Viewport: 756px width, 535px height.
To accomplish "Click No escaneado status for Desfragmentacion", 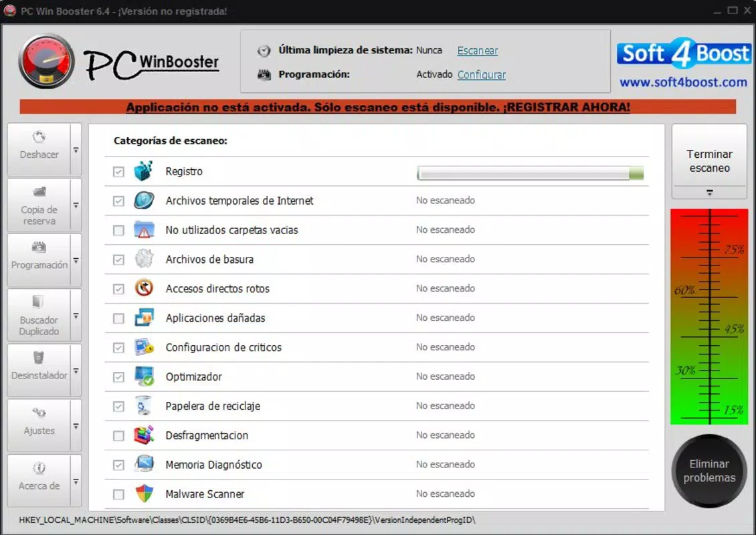I will 446,435.
